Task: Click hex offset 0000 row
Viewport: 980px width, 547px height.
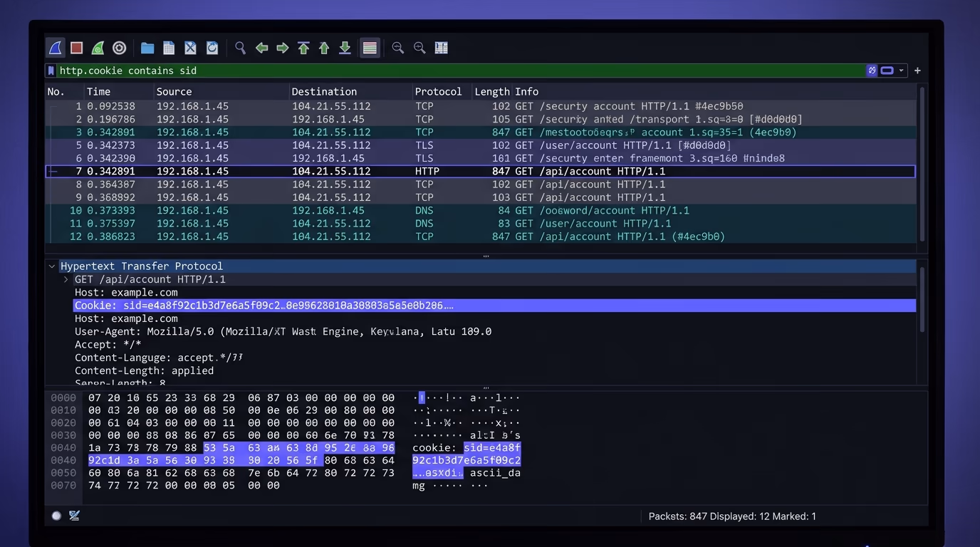Action: (63, 398)
